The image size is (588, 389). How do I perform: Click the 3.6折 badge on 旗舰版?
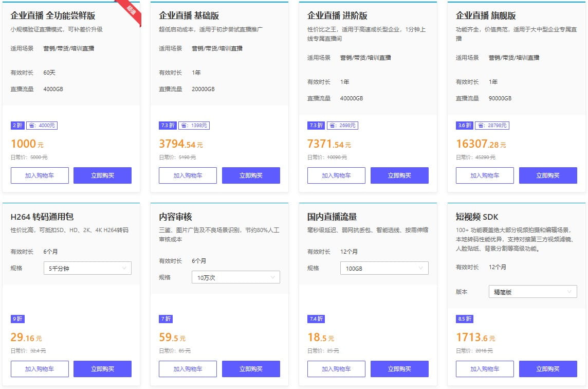pos(464,125)
